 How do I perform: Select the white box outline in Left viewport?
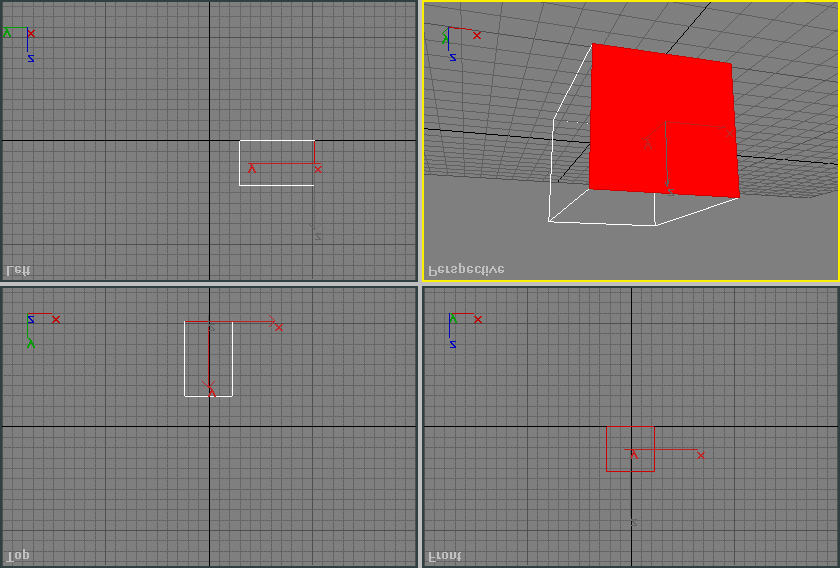pyautogui.click(x=276, y=163)
